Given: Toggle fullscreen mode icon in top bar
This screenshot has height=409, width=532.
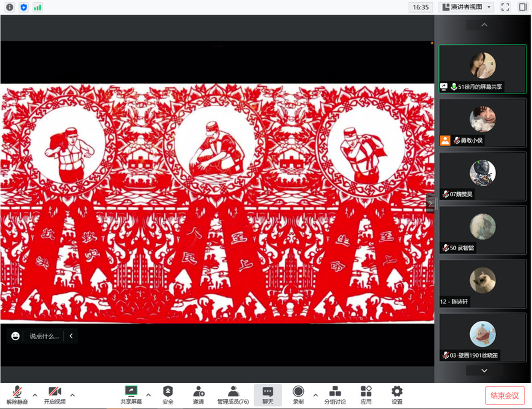Looking at the screenshot, I should tap(505, 7).
